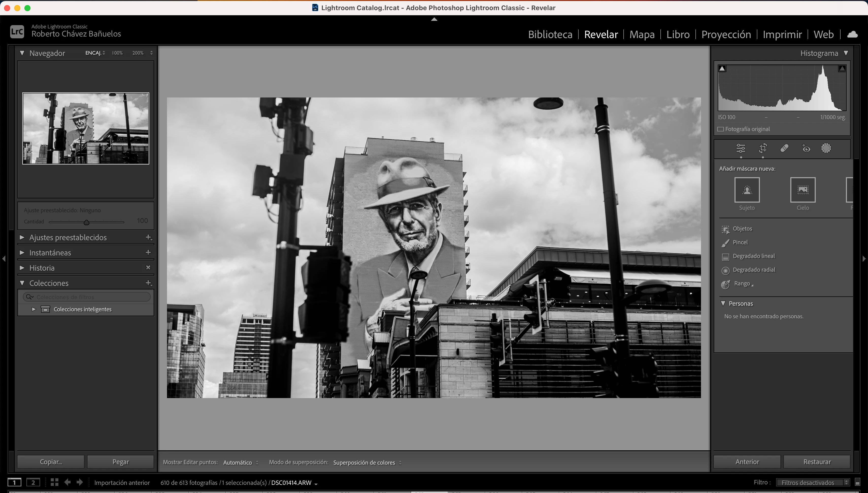The image size is (868, 493).
Task: Expand the Ajustes preestablecidos panel
Action: [x=68, y=237]
